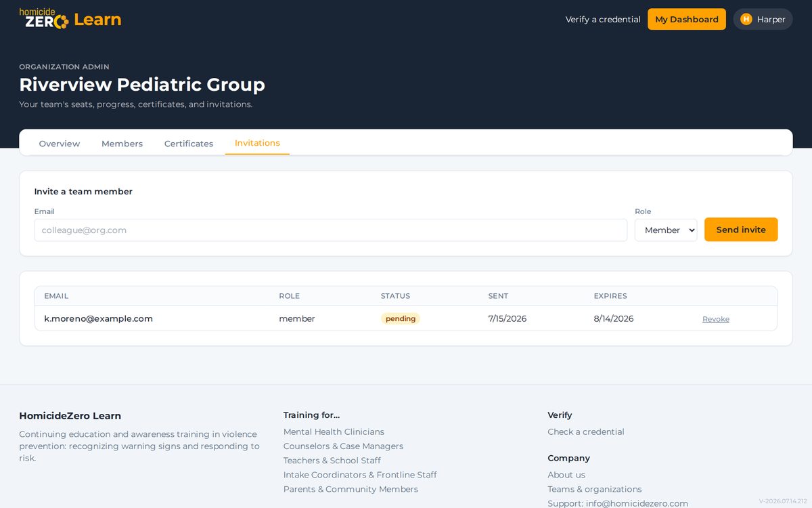Open the About us link

click(566, 475)
